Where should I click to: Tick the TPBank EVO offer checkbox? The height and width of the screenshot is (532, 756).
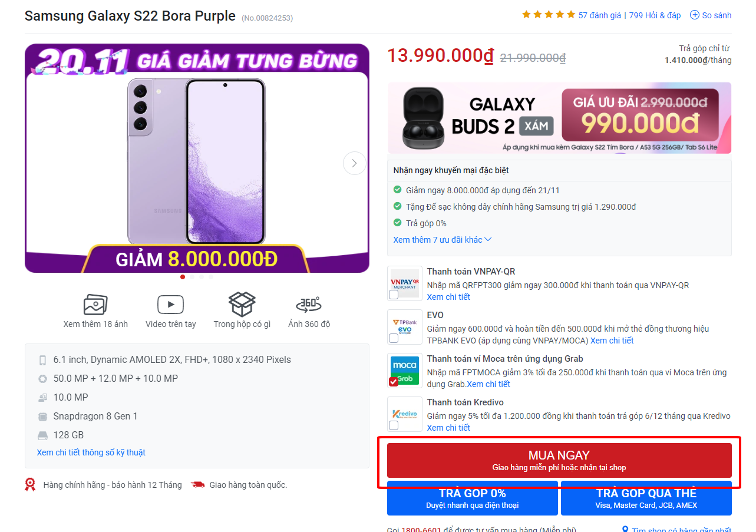[394, 338]
